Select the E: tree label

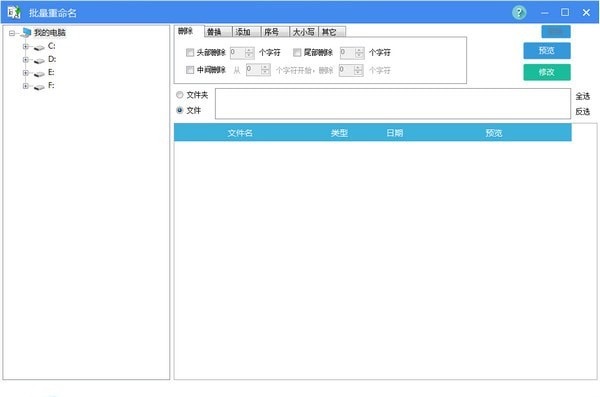click(51, 72)
